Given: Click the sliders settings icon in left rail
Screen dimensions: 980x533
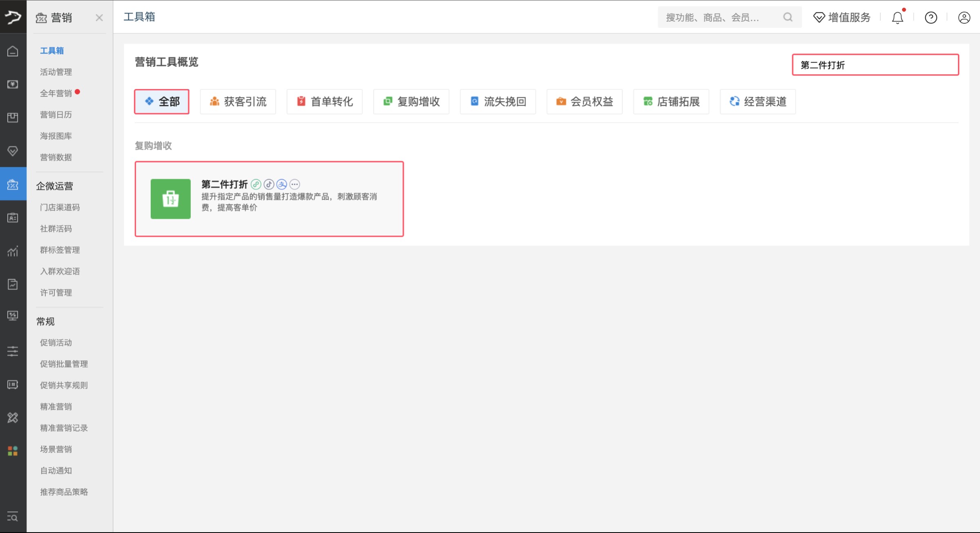Looking at the screenshot, I should (13, 351).
